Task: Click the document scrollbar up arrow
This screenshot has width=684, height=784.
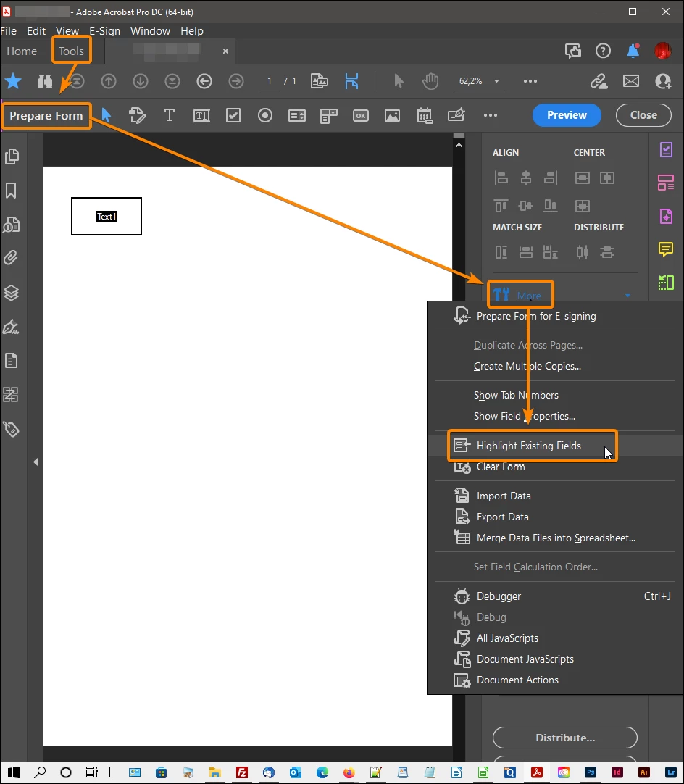Action: 459,144
